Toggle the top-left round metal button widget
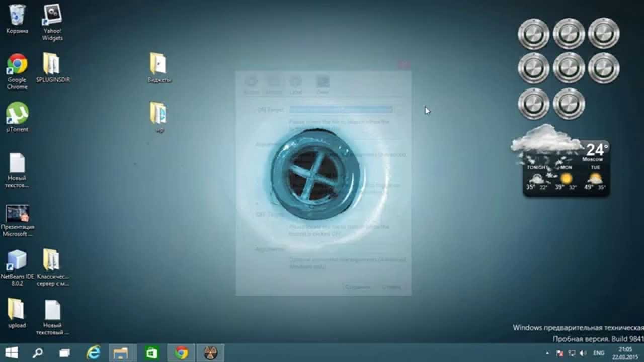644x362 pixels. pos(534,34)
